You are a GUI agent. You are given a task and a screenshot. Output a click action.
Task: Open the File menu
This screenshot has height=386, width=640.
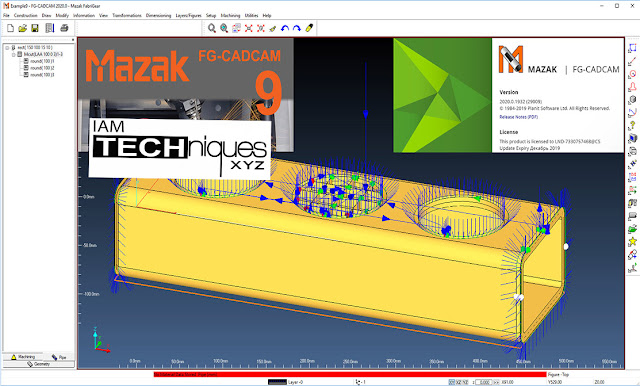point(6,16)
